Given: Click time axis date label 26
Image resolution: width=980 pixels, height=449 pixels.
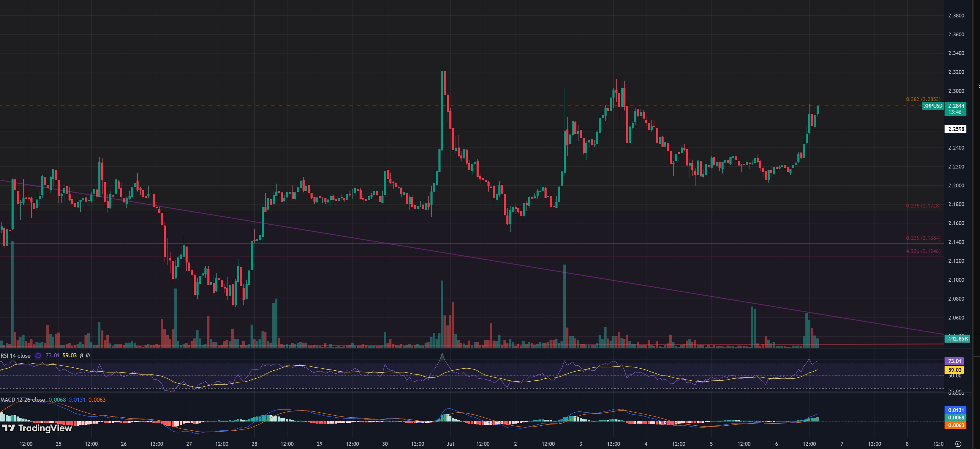Looking at the screenshot, I should click(123, 444).
